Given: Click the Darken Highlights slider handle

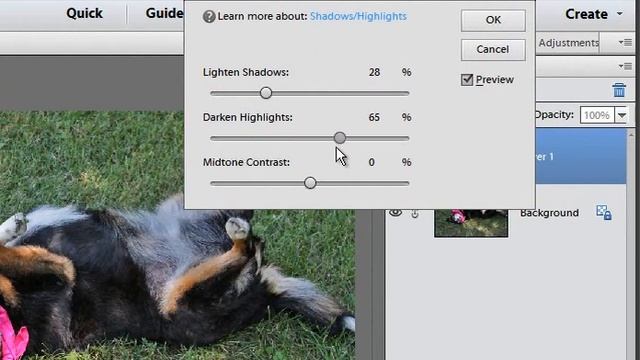Looking at the screenshot, I should 340,138.
